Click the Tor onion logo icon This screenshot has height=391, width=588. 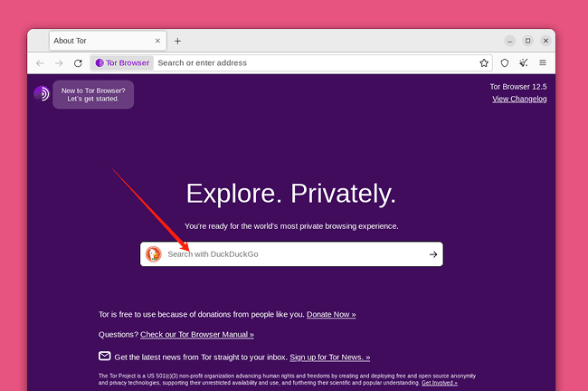click(42, 93)
